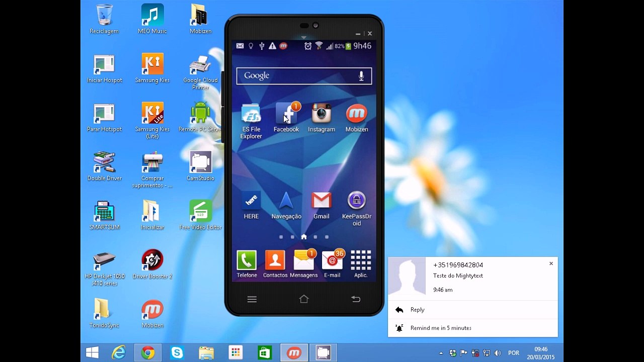Image resolution: width=644 pixels, height=362 pixels.
Task: Open the volume control in the tray
Action: [498, 353]
